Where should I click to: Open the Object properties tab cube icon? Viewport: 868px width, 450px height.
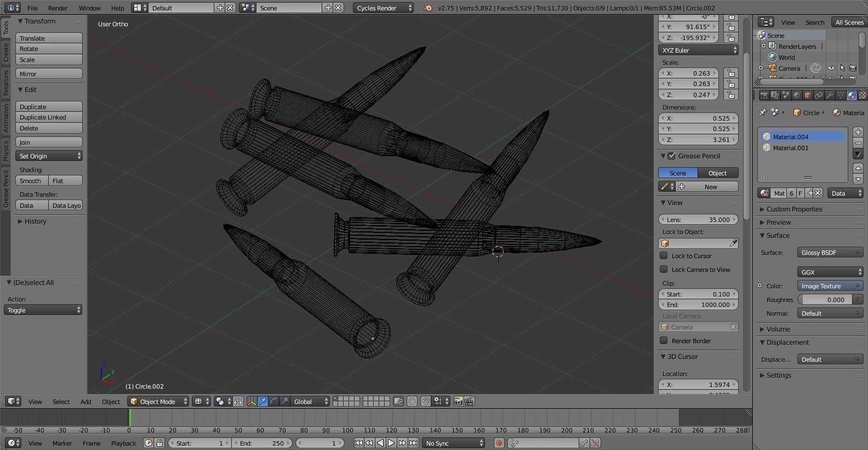(808, 95)
